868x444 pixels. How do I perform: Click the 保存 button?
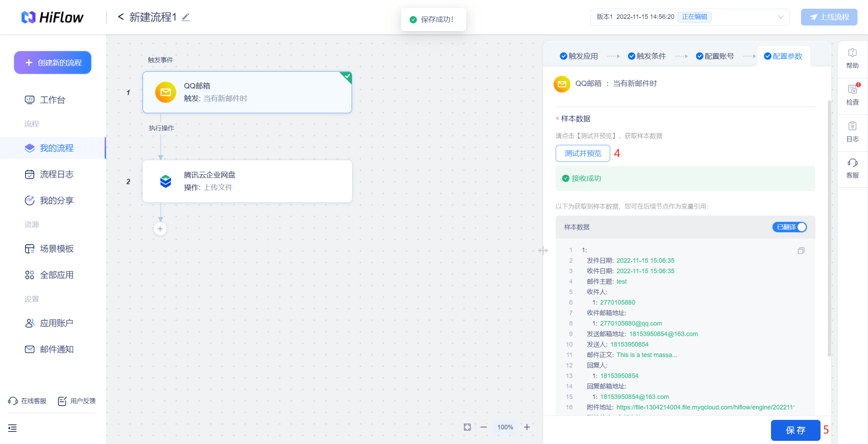(796, 430)
